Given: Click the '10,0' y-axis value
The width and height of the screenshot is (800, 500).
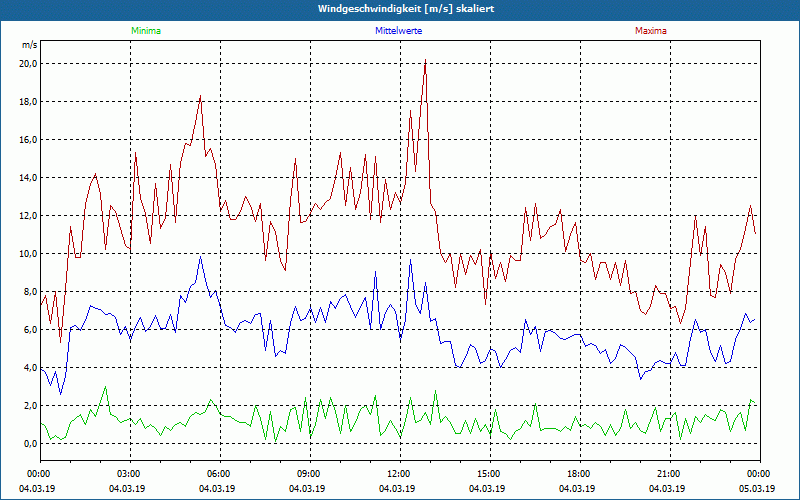Looking at the screenshot, I should coord(28,254).
